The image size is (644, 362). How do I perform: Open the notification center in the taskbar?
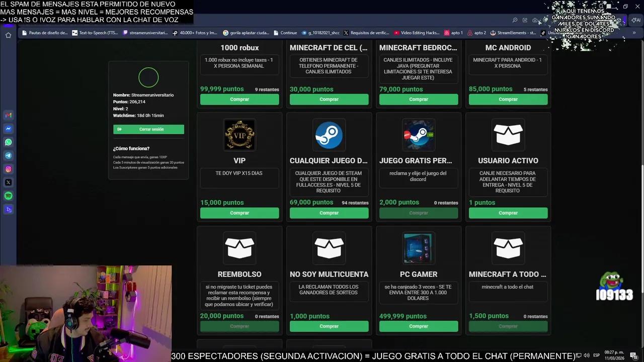click(633, 355)
